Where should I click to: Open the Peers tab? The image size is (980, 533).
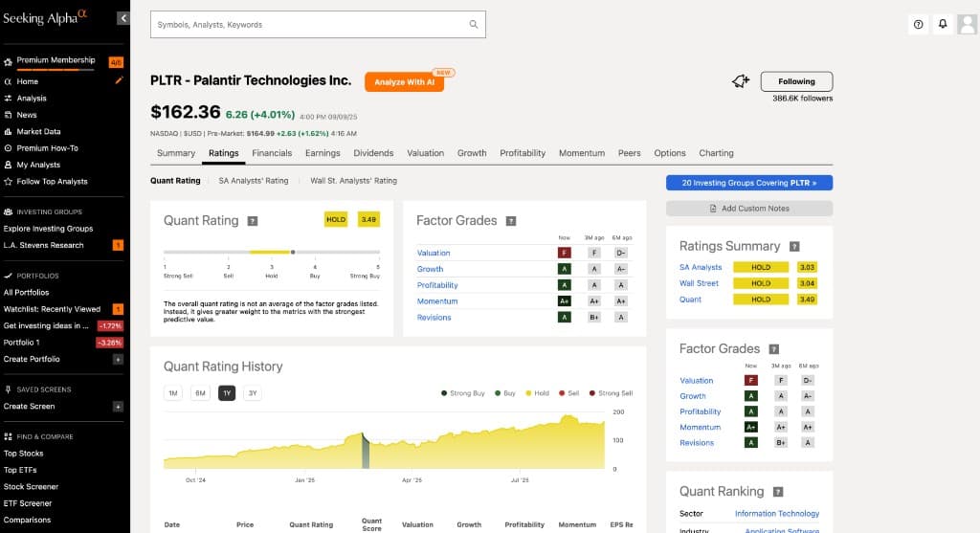[x=630, y=153]
